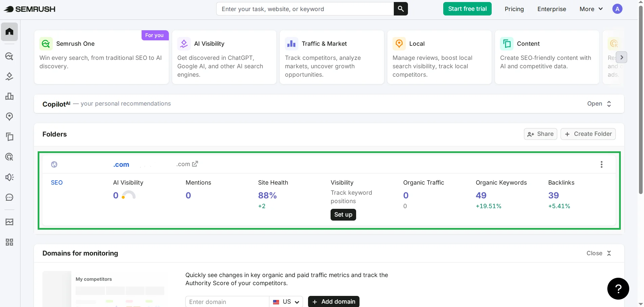
Task: Open the SEO sidebar icon
Action: [x=9, y=56]
